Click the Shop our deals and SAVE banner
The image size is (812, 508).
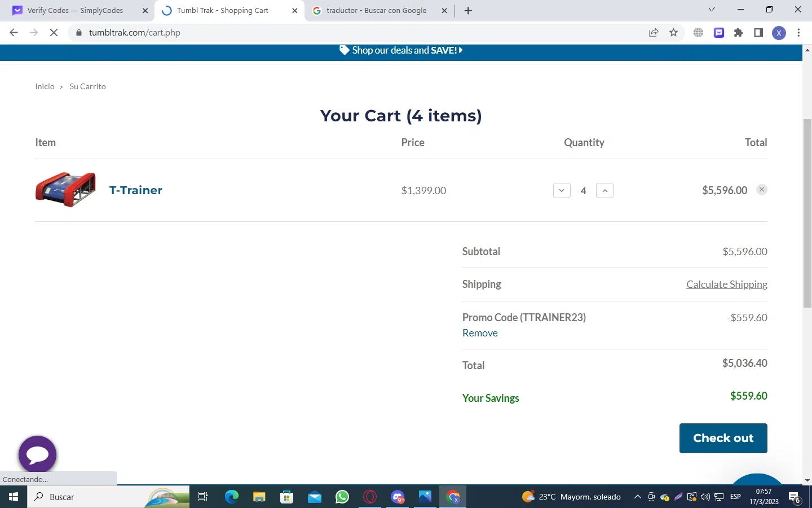coord(401,50)
